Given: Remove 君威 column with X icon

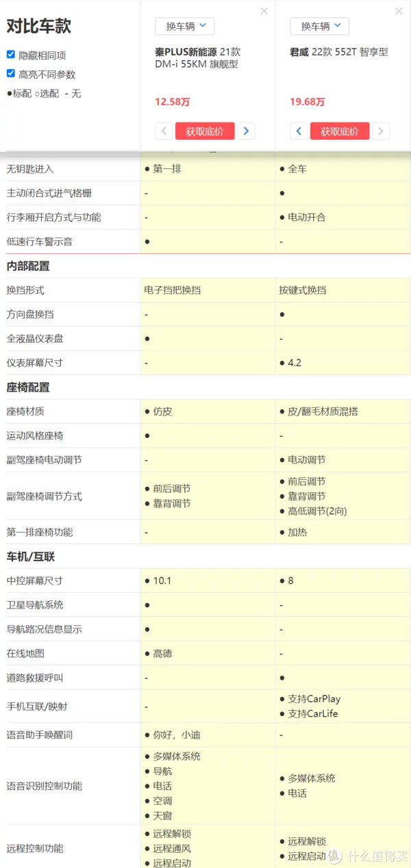Looking at the screenshot, I should 399,11.
